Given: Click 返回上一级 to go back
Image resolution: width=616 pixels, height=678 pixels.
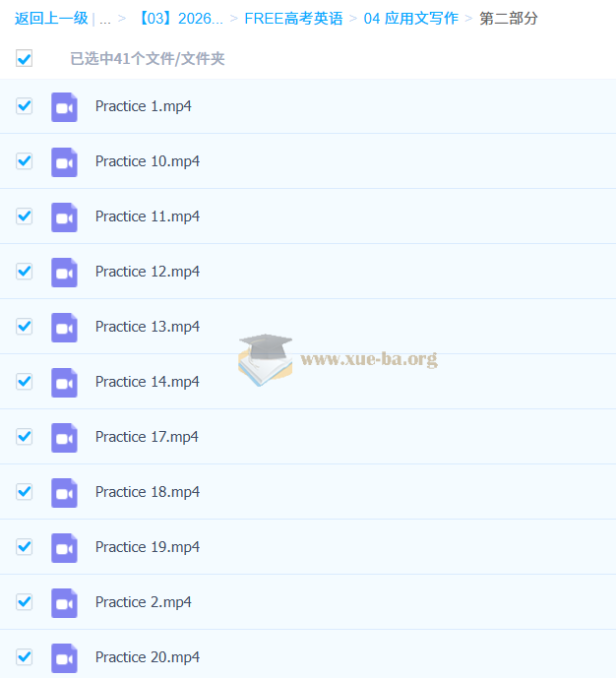Looking at the screenshot, I should click(x=51, y=19).
